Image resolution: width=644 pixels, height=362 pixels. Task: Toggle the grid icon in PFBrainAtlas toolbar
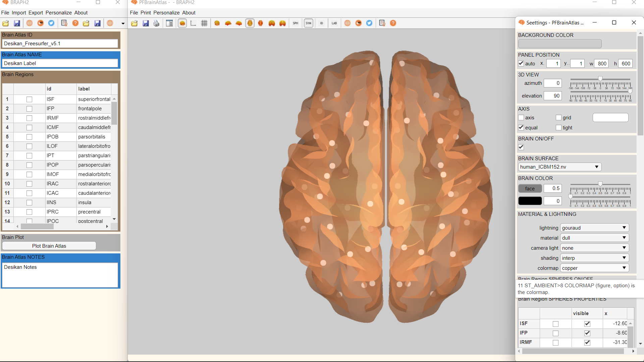click(x=204, y=23)
